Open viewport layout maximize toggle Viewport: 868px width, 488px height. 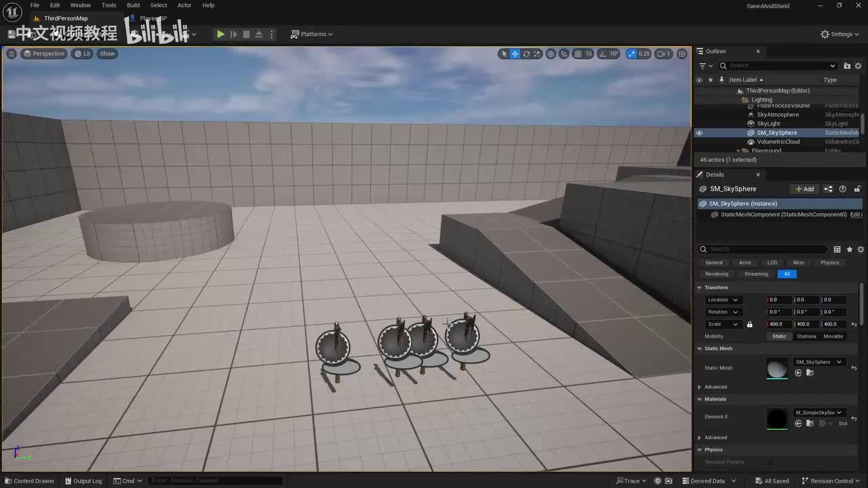(x=682, y=54)
